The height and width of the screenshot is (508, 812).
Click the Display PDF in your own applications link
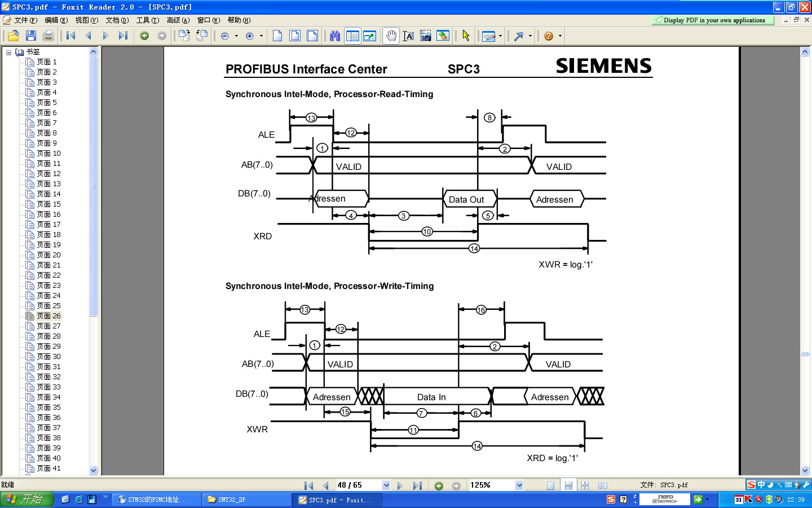(x=714, y=20)
